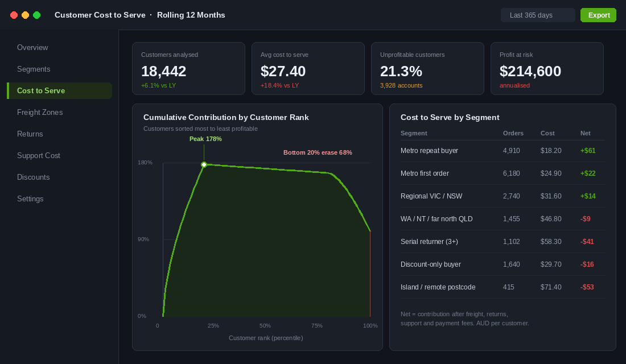This screenshot has height=364, width=626.
Task: Click the -$41 net value
Action: [x=587, y=242]
